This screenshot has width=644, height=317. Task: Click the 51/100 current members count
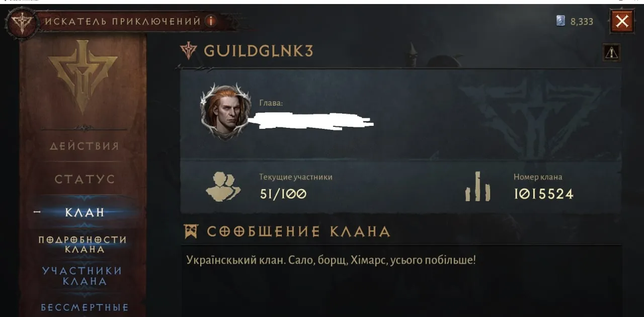tap(283, 194)
